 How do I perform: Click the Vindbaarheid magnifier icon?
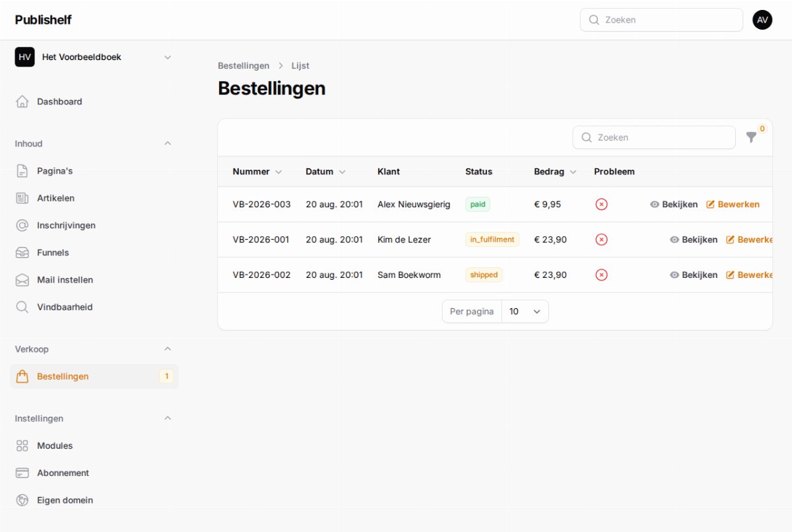pos(22,307)
